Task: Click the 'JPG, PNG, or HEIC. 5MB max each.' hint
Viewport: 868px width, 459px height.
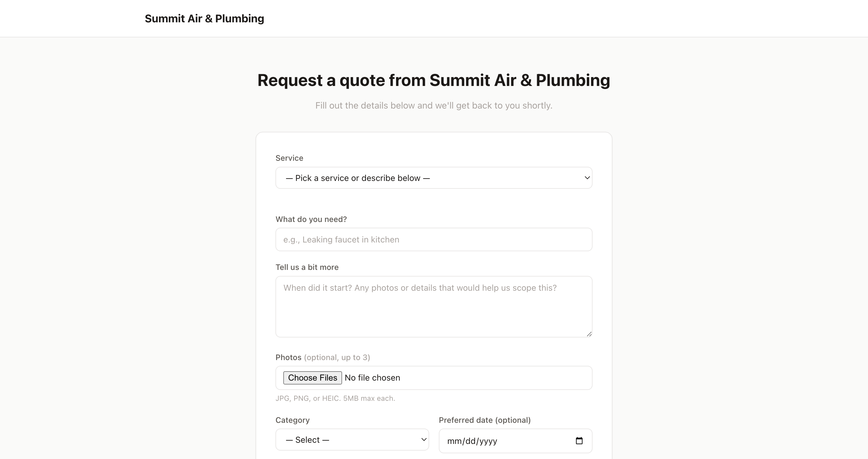Action: click(x=335, y=398)
